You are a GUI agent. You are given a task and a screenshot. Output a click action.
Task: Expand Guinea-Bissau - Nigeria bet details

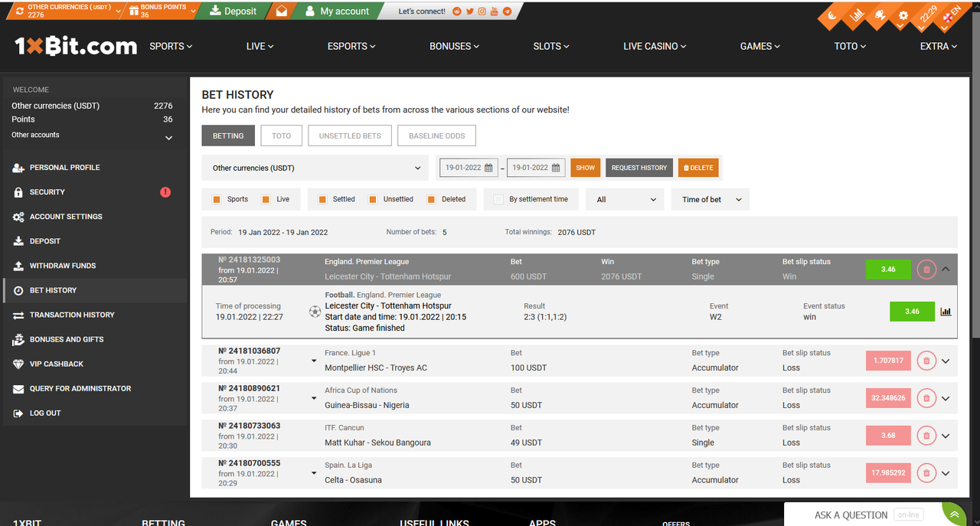pyautogui.click(x=946, y=399)
